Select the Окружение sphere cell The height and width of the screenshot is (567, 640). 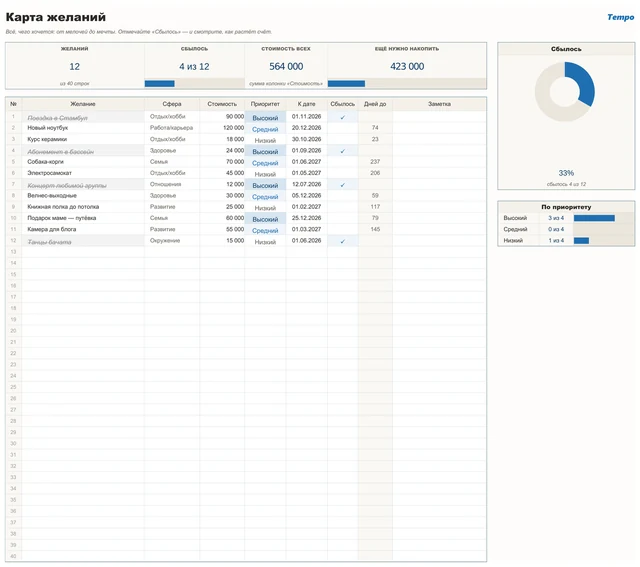[172, 241]
